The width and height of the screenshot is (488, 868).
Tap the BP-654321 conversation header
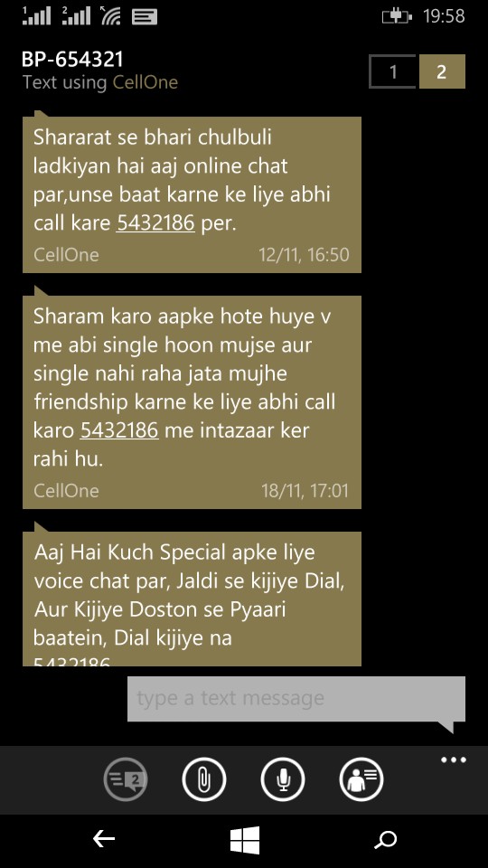click(x=72, y=59)
